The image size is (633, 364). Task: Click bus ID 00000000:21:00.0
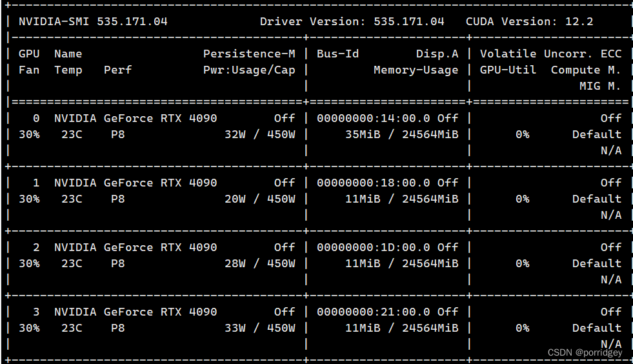374,312
